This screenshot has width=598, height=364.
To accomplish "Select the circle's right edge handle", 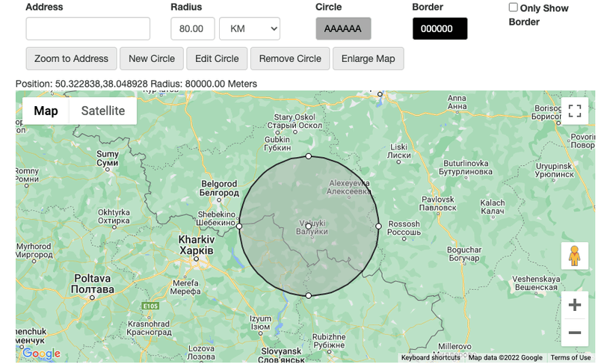I will click(378, 226).
